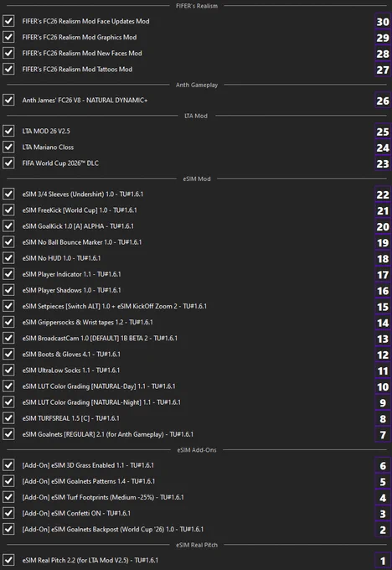Select 'eSIM LUT Color Grading [NATURAL-Day] 1.1'
Screen dimensions: 392x570
[84, 386]
